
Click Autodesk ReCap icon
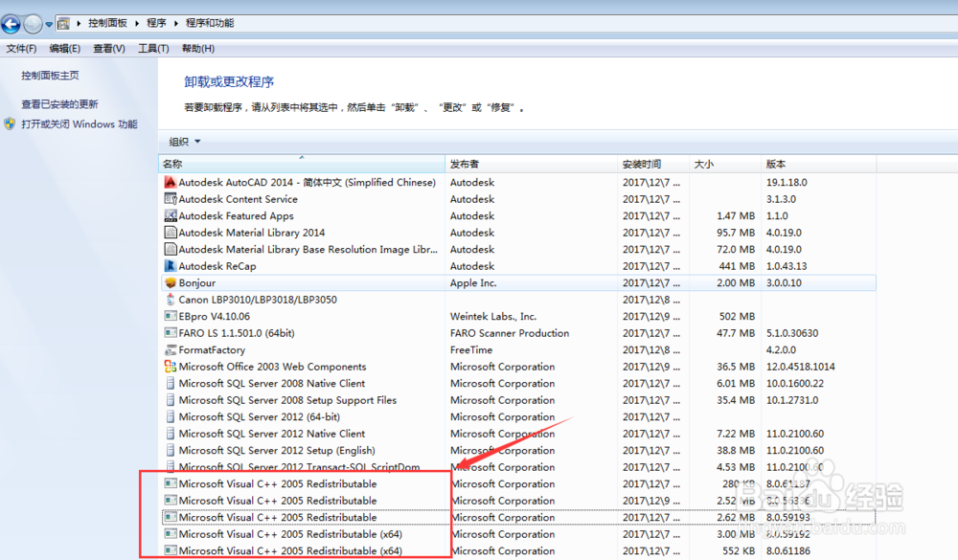[x=171, y=266]
